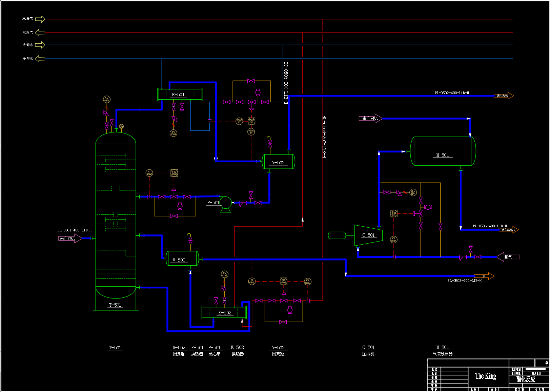The image size is (550, 392).
Task: Click the 压缩机 legend label
Action: point(368,354)
